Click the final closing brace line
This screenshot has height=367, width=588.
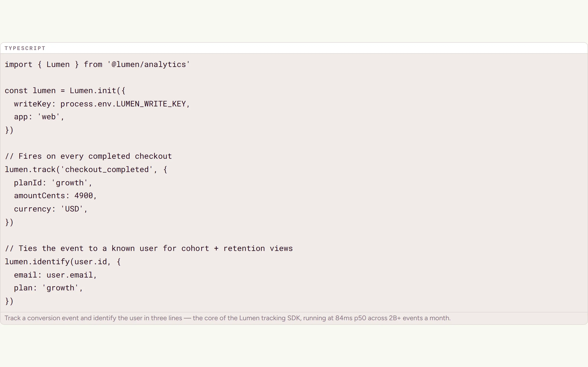click(x=9, y=301)
